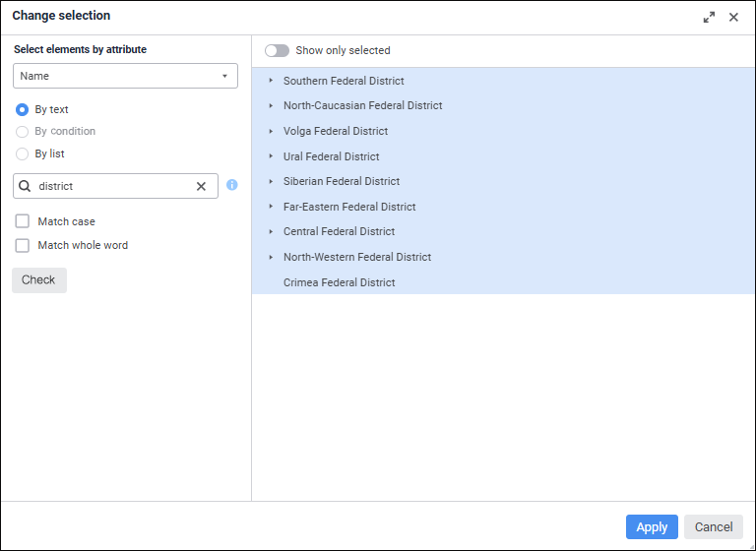Click the expand-dialog arrows icon
The width and height of the screenshot is (756, 551).
click(709, 17)
